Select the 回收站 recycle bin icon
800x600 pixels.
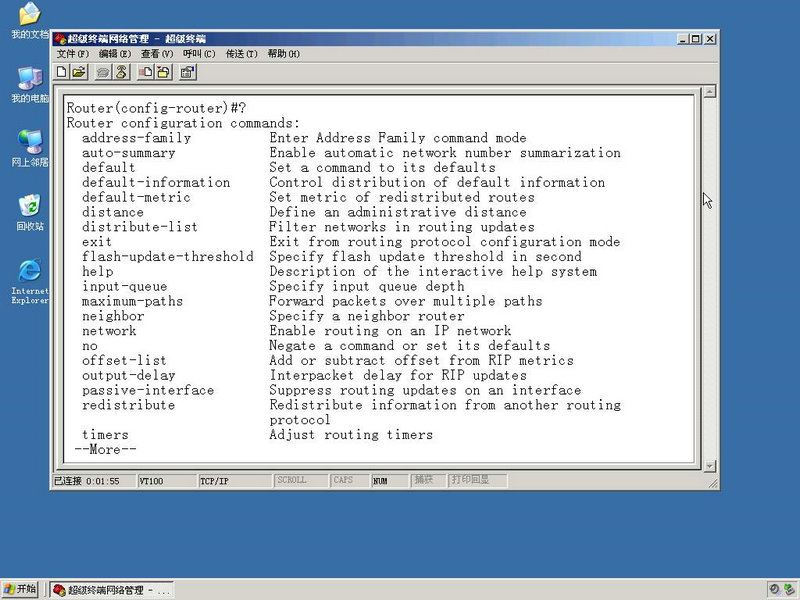tap(30, 212)
